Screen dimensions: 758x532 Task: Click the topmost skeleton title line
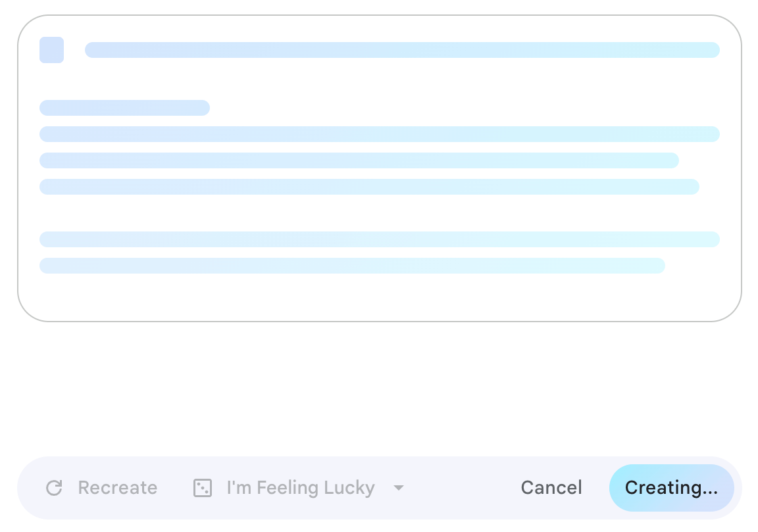click(x=402, y=50)
